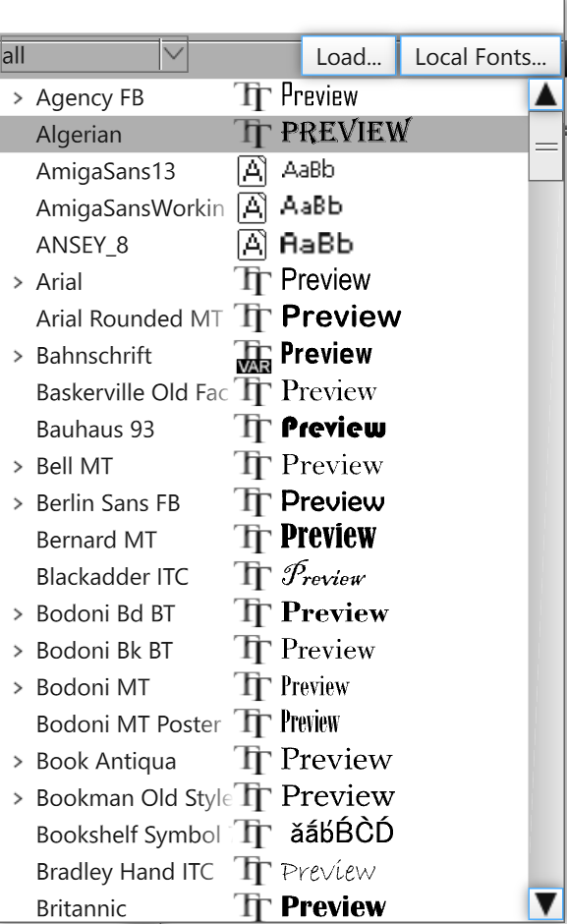Click the TrueType icon for Arial Rounded MT

click(x=253, y=318)
